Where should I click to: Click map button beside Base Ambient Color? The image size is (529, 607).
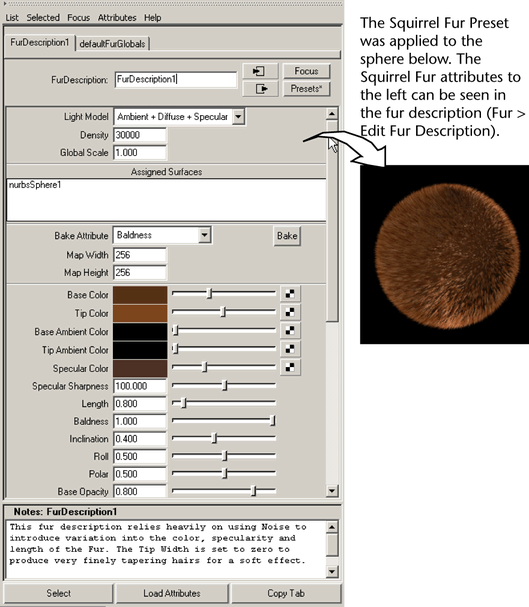pyautogui.click(x=290, y=330)
